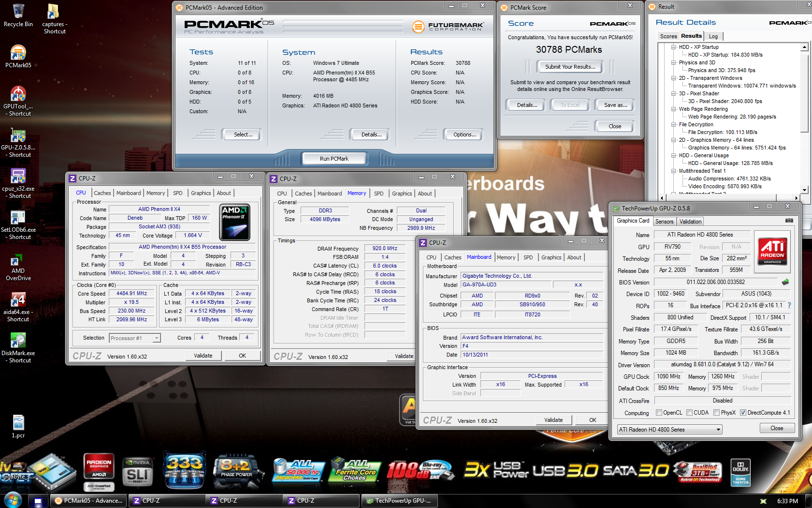Click the GPU-Z screenshot camera icon

789,221
